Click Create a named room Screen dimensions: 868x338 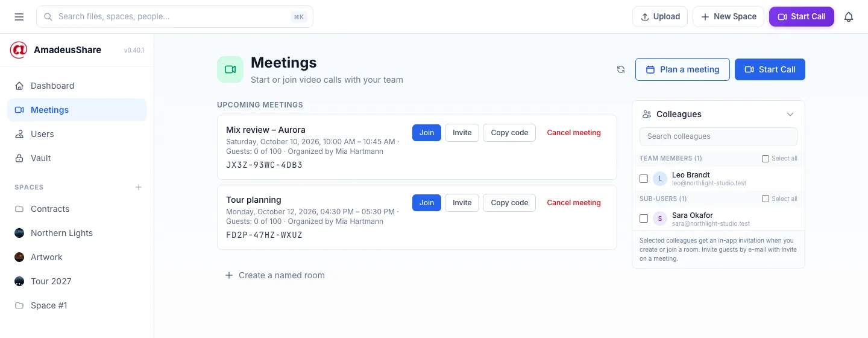point(275,275)
